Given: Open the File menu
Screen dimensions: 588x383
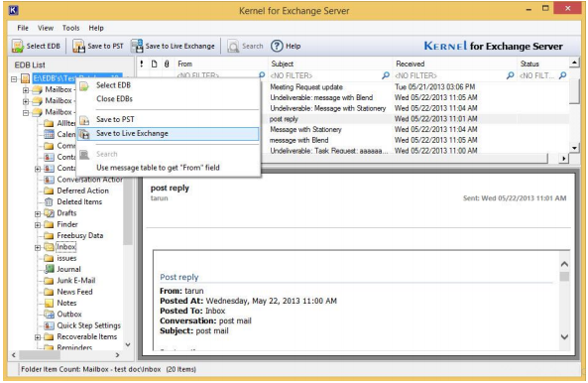Looking at the screenshot, I should click(x=23, y=28).
